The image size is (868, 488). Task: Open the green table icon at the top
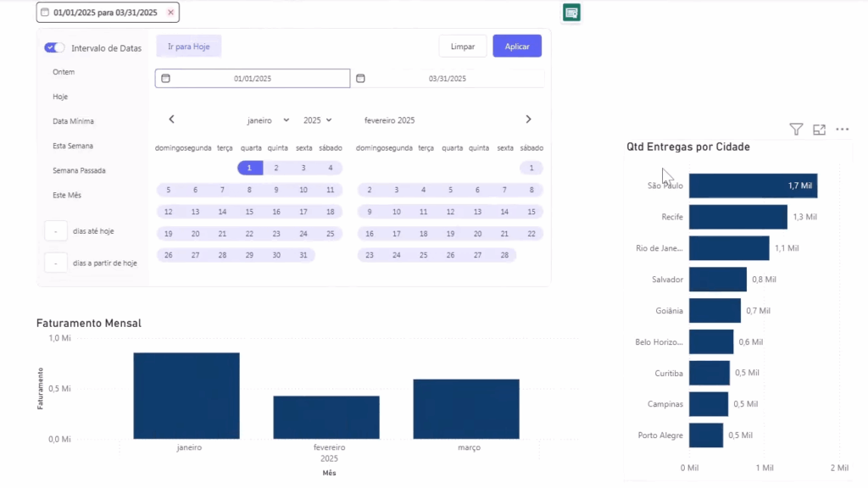[x=571, y=13]
